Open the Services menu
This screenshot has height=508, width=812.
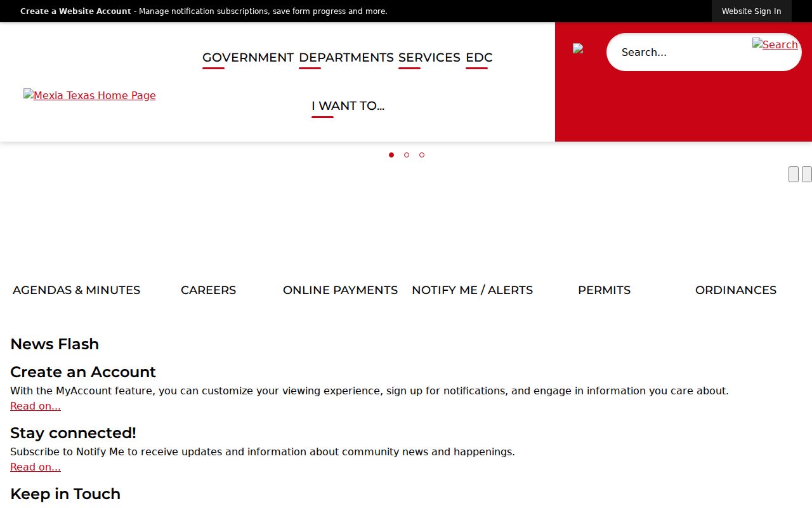tap(429, 58)
